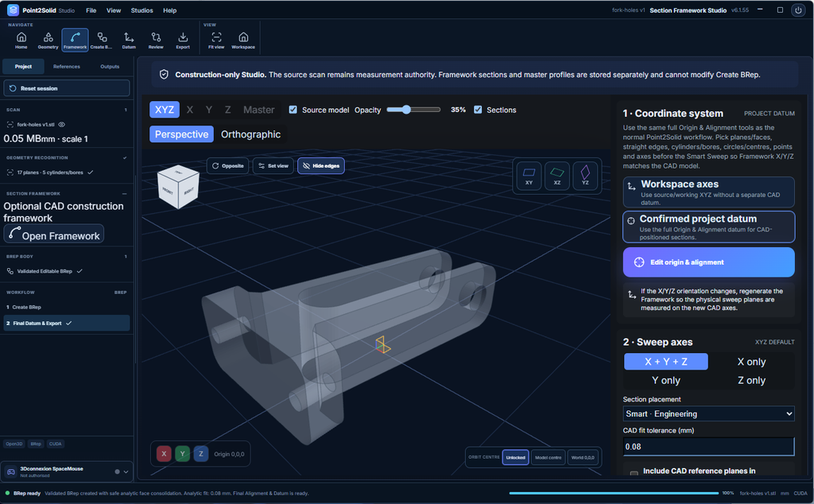This screenshot has height=504, width=814.
Task: Click the blue Z axis button
Action: 201,454
